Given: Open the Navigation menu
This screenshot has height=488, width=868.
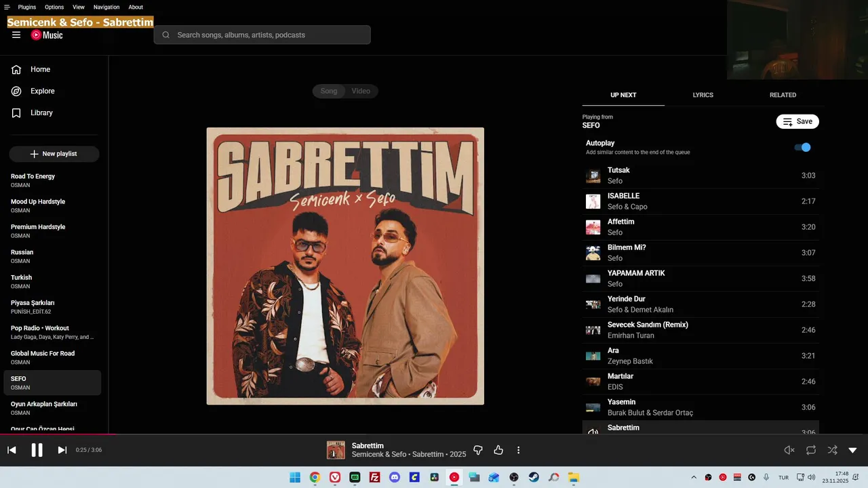Looking at the screenshot, I should 106,7.
